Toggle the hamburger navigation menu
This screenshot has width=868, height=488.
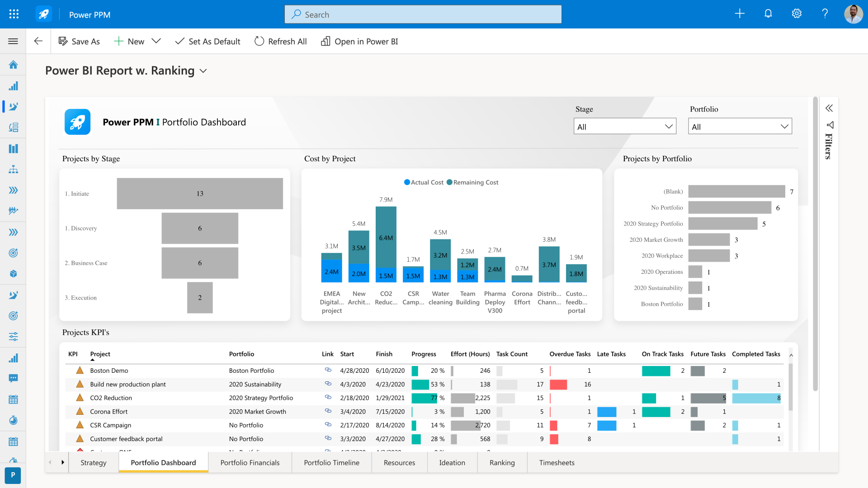pyautogui.click(x=13, y=41)
